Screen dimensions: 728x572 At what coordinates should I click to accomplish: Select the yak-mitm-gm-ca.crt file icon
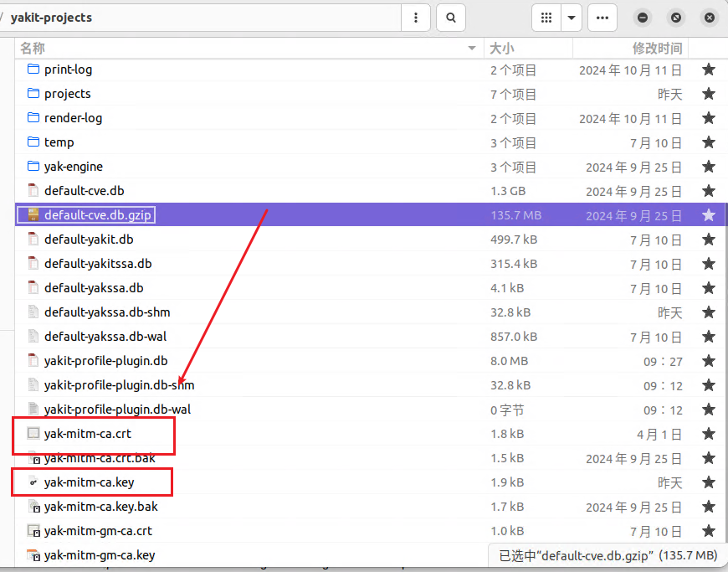point(33,531)
